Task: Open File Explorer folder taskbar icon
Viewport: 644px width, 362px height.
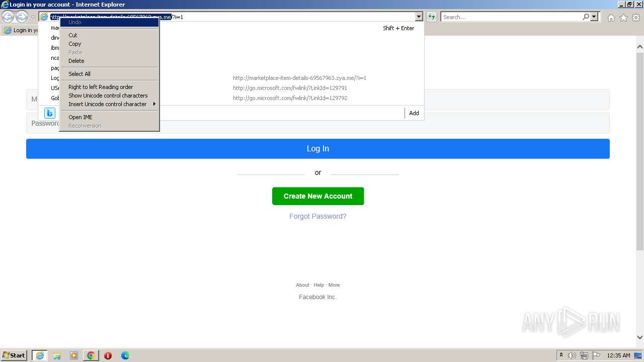Action: click(57, 355)
